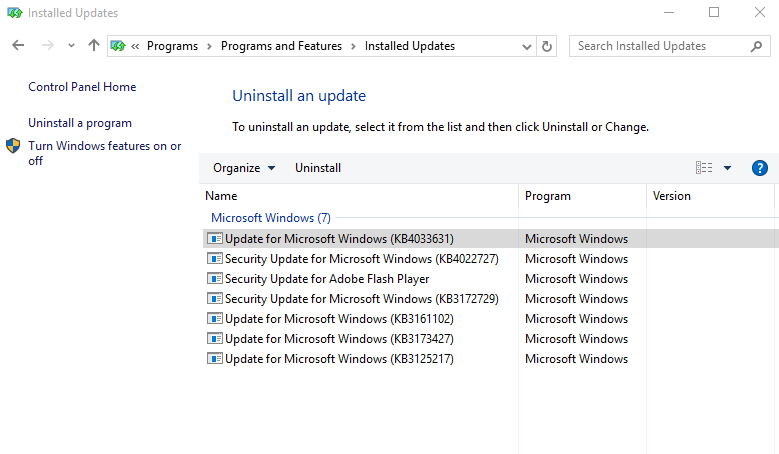Open Turn Windows features on or off

pos(105,153)
